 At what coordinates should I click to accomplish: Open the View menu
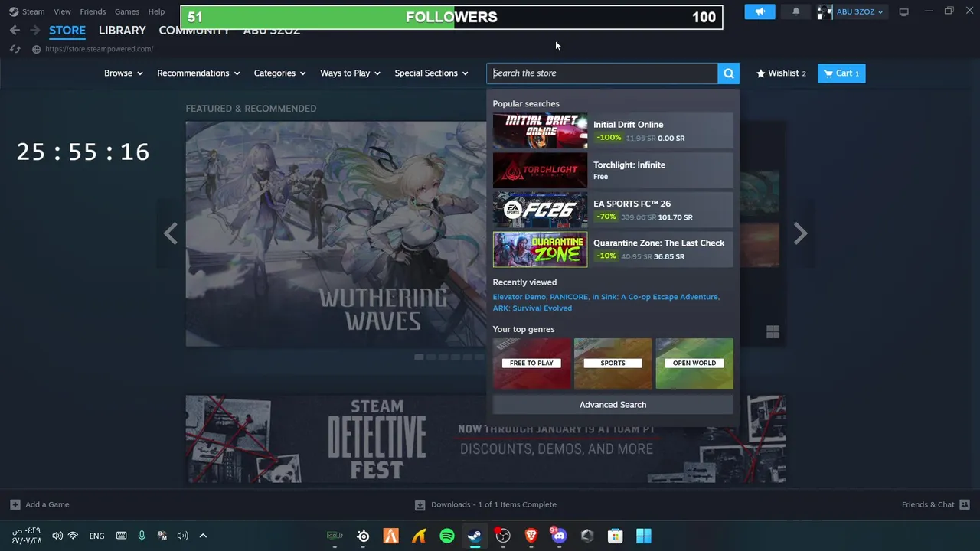62,11
